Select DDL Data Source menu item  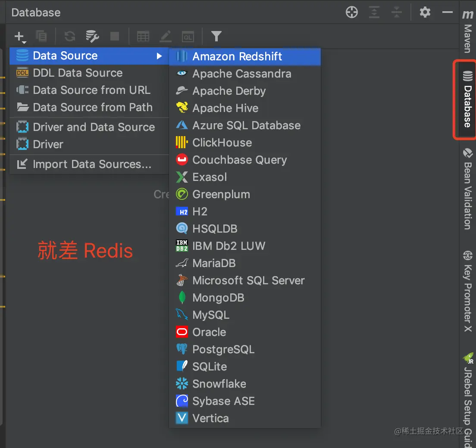tap(89, 73)
